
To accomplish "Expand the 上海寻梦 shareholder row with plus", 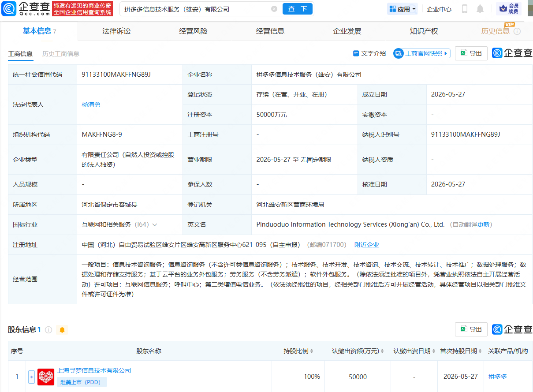I will [x=32, y=377].
